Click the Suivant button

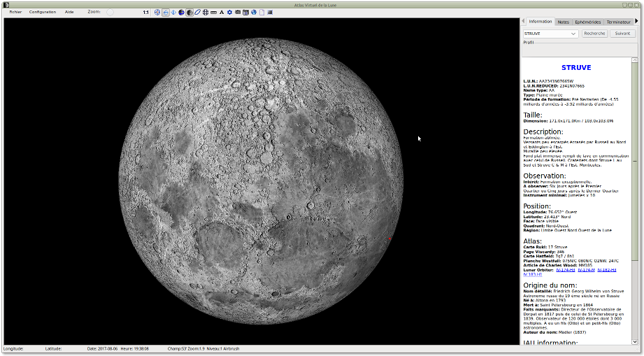click(622, 34)
